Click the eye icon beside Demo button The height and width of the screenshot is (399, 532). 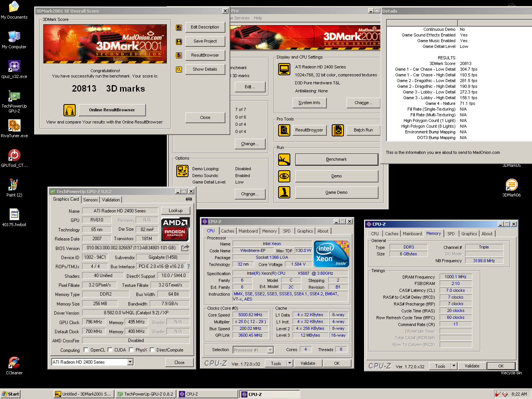(x=284, y=176)
